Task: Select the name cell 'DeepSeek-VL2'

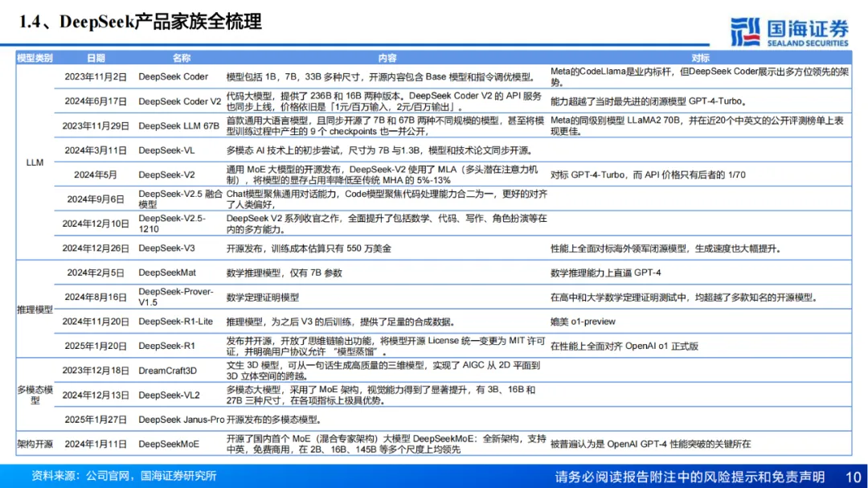Action: pos(169,395)
